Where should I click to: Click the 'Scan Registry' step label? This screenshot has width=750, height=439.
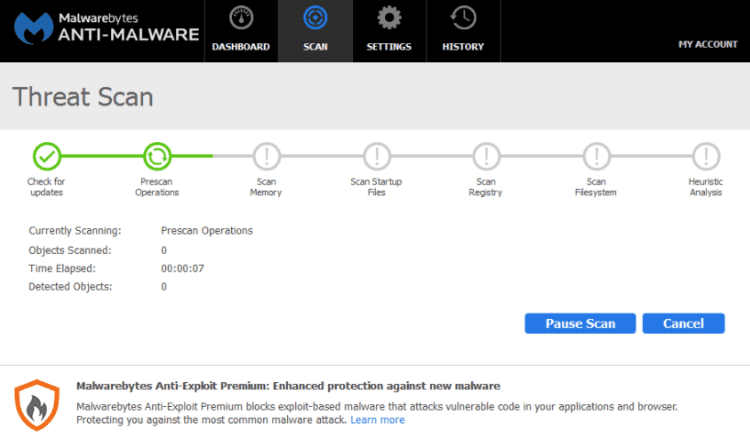coord(485,187)
